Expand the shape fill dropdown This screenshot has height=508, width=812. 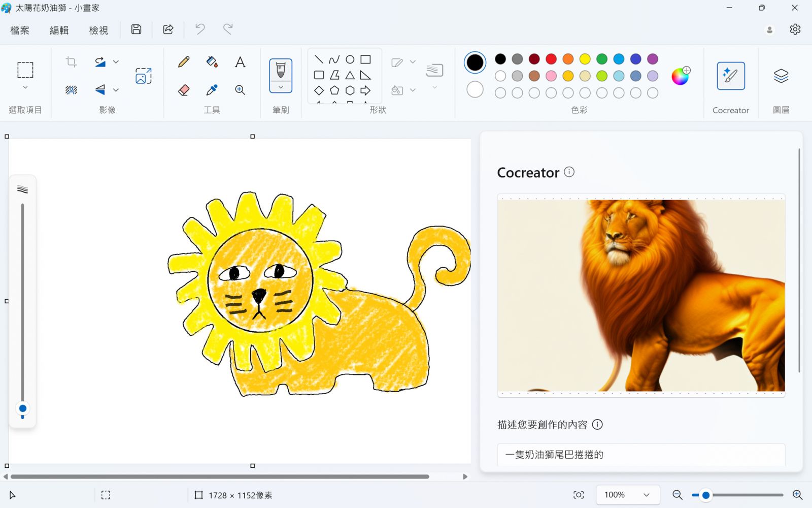(x=413, y=90)
